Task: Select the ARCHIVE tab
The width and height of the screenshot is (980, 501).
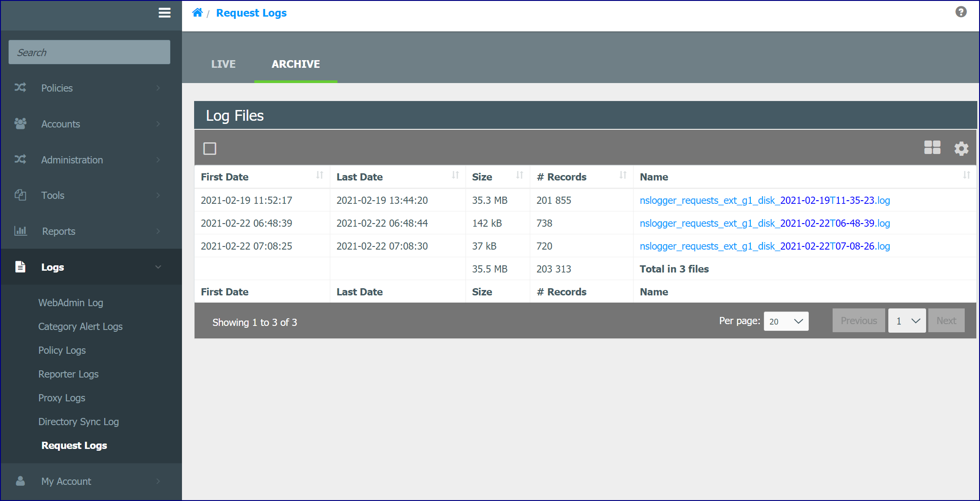Action: click(296, 64)
